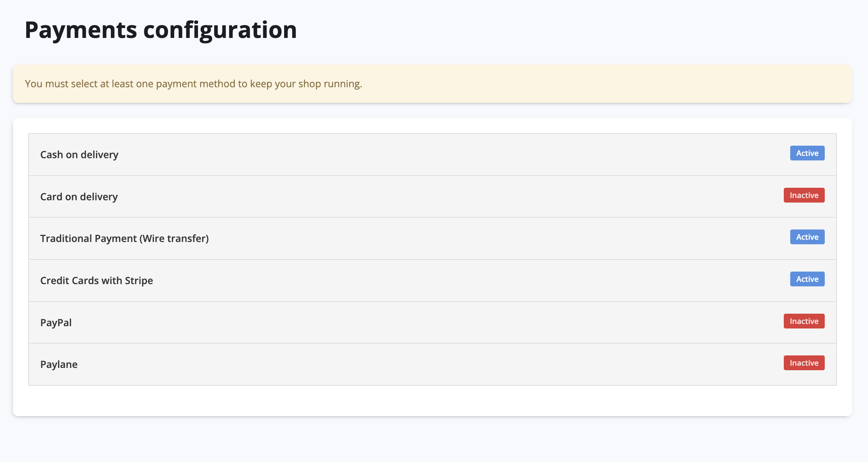868x462 pixels.
Task: Select the 'Cash on delivery' label text
Action: (79, 155)
